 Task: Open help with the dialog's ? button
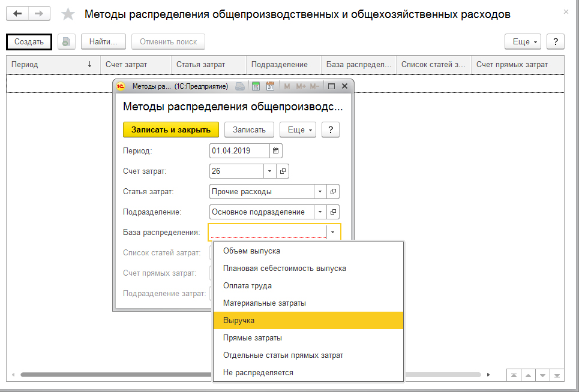tap(331, 130)
